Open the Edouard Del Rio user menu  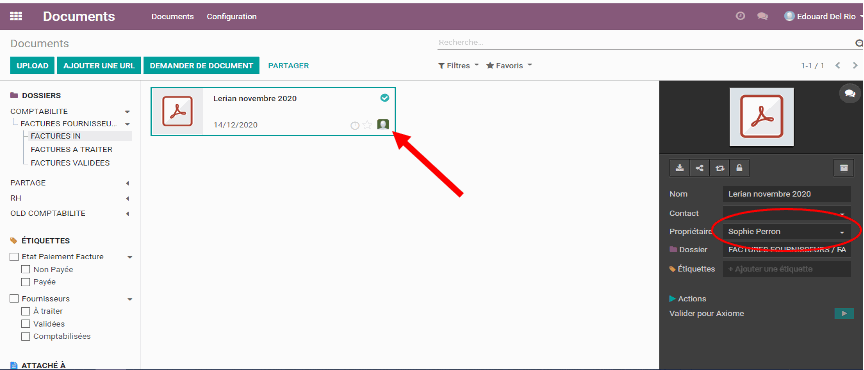click(823, 17)
